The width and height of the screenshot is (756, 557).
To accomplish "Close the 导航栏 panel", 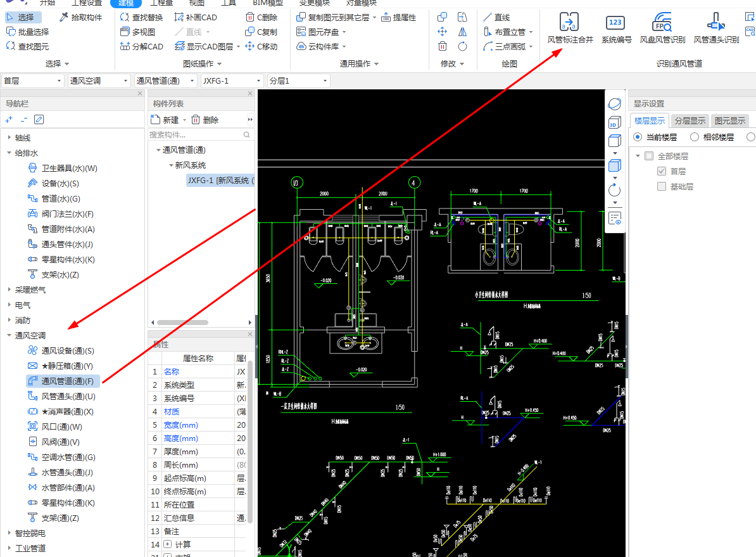I will (140, 94).
